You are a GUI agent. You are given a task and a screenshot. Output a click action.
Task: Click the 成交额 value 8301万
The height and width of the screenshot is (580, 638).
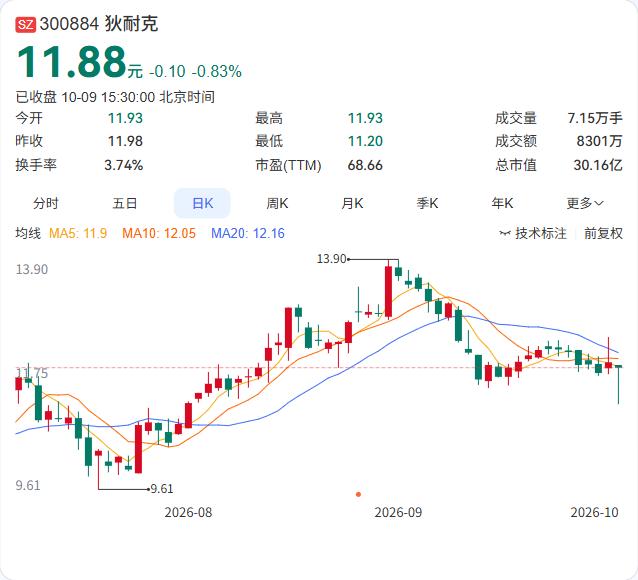pos(599,141)
